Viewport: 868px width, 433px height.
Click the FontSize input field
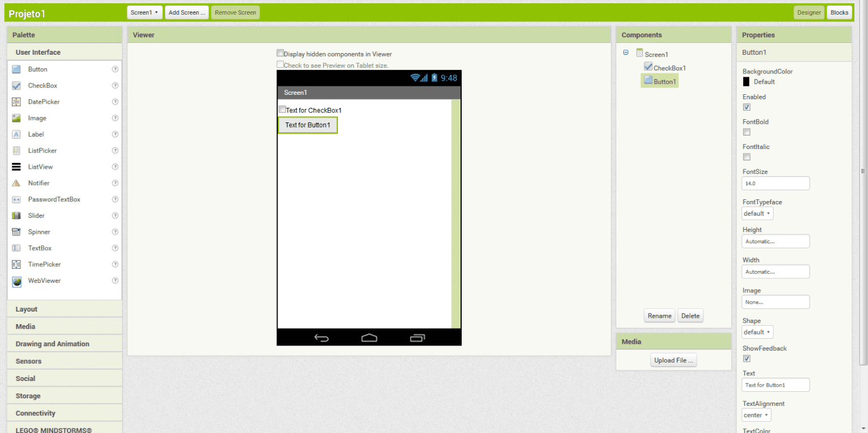[x=775, y=183]
